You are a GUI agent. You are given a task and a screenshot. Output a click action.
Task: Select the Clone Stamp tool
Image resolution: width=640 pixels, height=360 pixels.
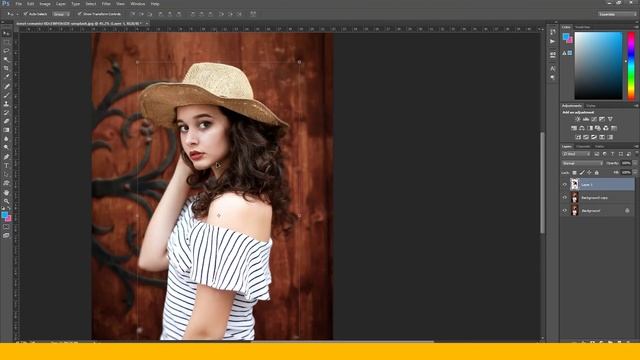point(6,104)
